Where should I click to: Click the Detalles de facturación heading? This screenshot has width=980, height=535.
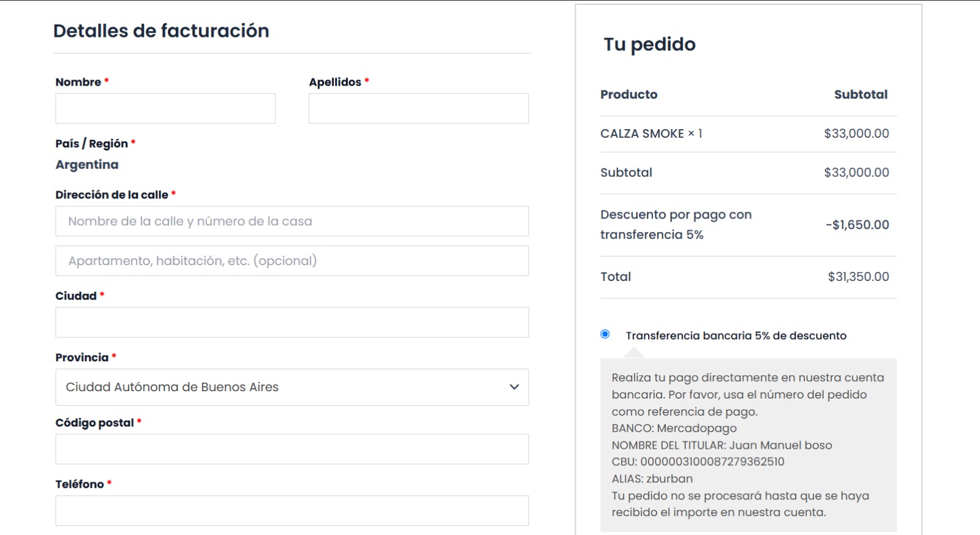pos(161,31)
